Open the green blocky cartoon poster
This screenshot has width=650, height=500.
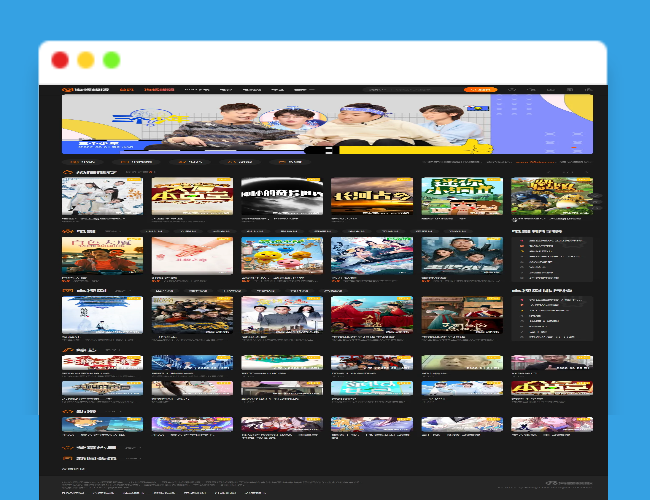462,197
